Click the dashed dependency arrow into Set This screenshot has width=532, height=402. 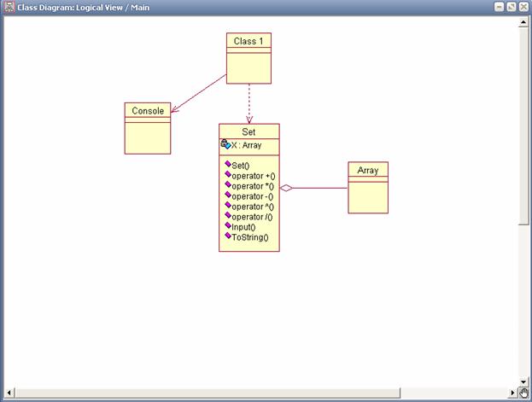pos(249,103)
